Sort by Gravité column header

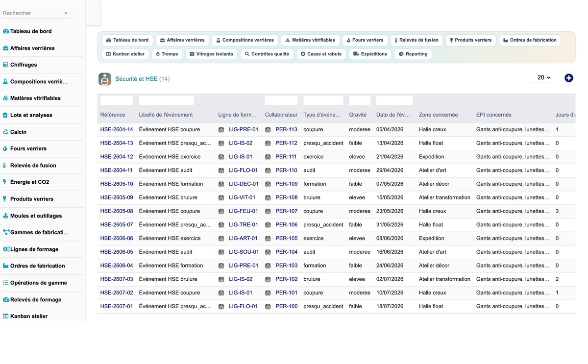coord(358,115)
